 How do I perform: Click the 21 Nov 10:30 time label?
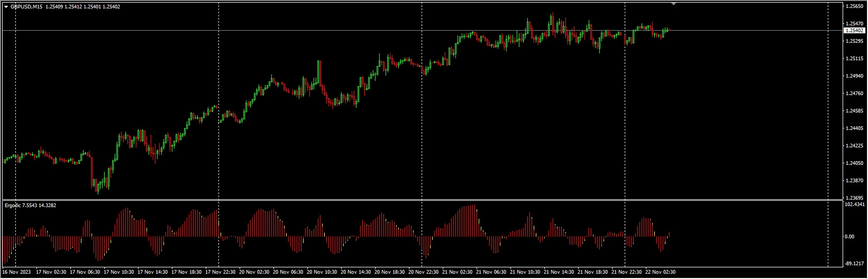(524, 272)
